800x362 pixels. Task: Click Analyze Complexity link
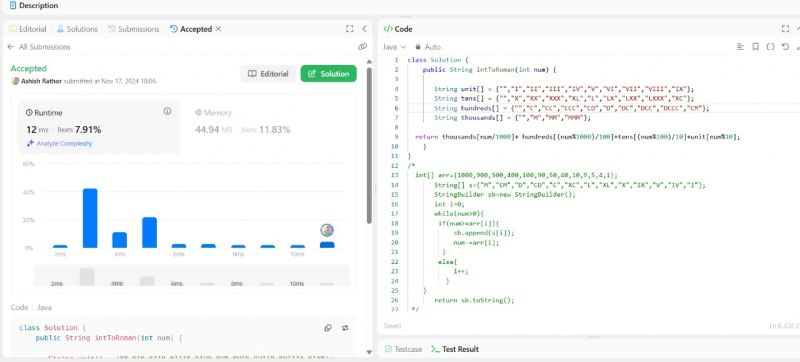[60, 143]
